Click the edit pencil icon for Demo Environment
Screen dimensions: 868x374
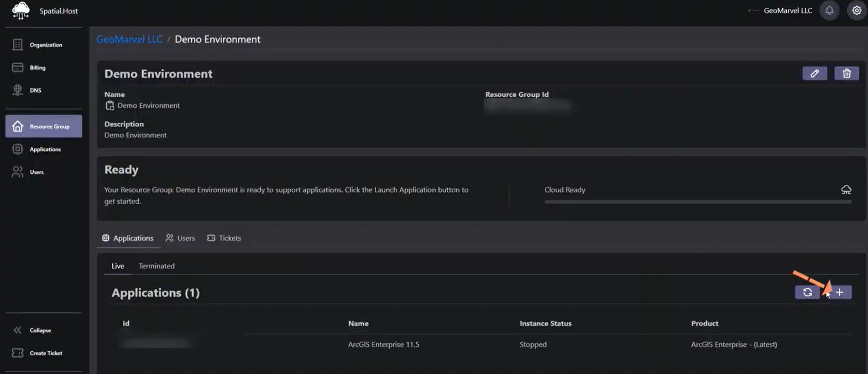pyautogui.click(x=814, y=73)
